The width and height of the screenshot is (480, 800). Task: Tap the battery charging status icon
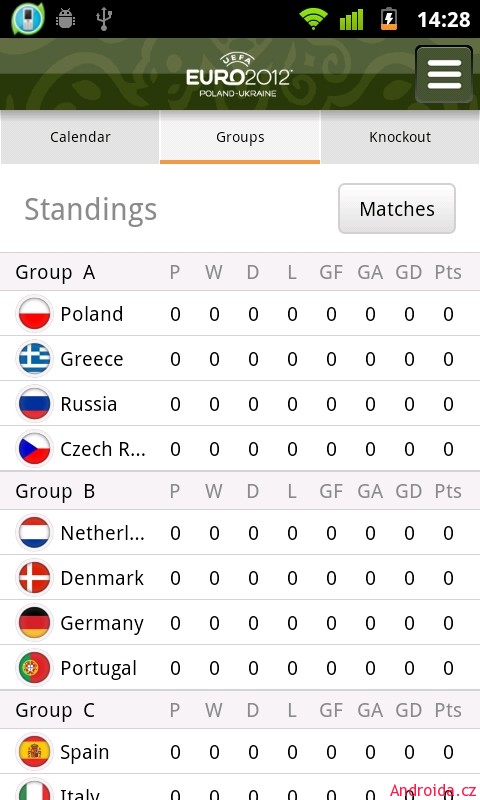(389, 19)
